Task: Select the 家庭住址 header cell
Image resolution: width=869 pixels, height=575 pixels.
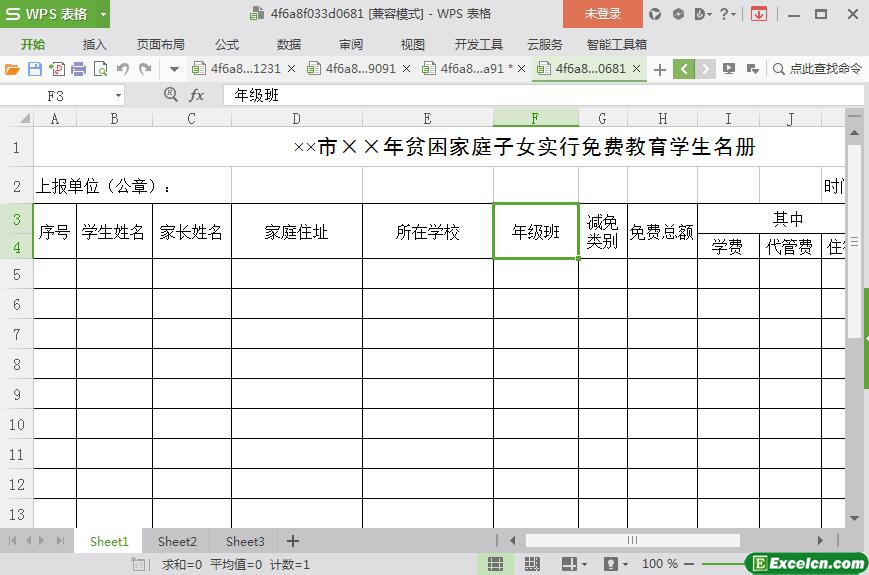Action: point(297,232)
